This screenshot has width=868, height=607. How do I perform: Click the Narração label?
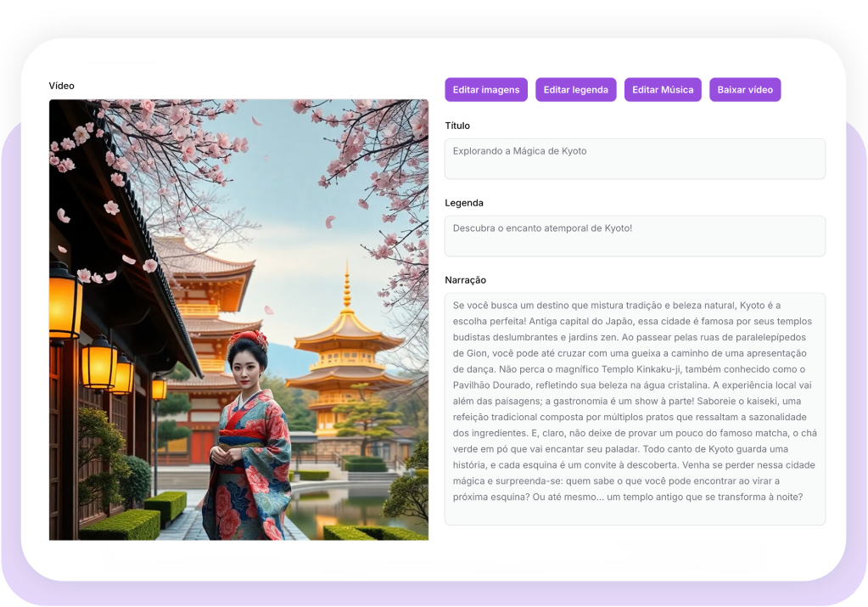click(466, 280)
